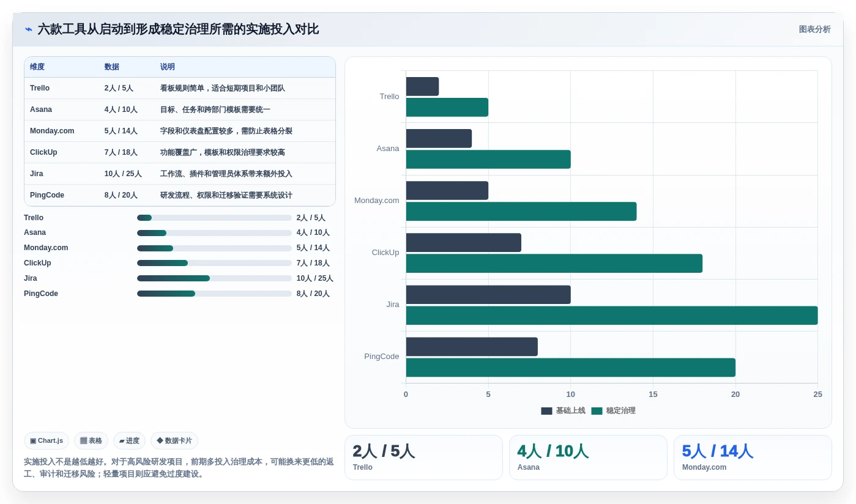This screenshot has height=504, width=856.
Task: Click the Jira label on chart axis
Action: click(x=393, y=305)
